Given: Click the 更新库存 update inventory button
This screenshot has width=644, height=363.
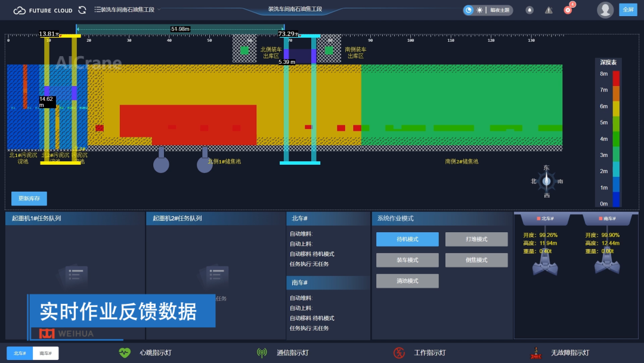Looking at the screenshot, I should (x=29, y=199).
